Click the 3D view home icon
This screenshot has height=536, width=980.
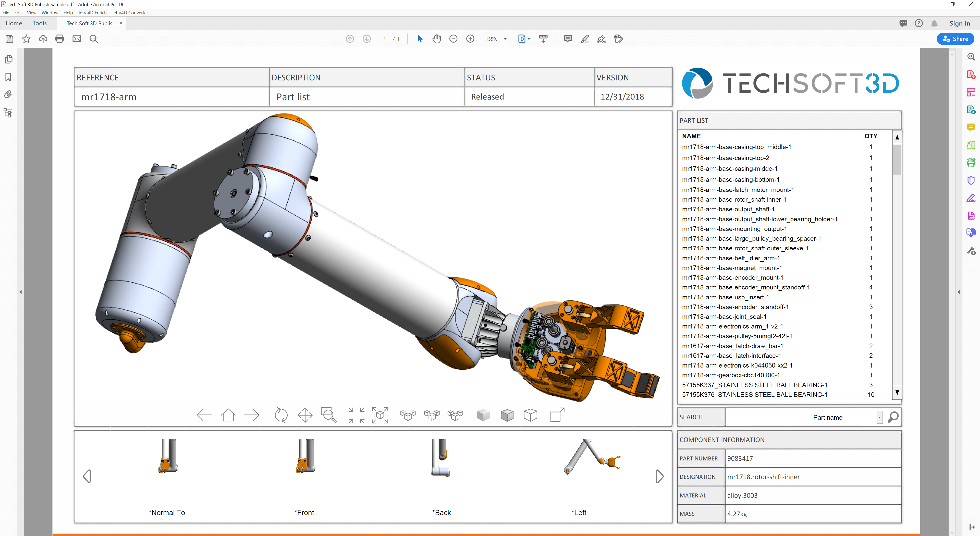228,415
